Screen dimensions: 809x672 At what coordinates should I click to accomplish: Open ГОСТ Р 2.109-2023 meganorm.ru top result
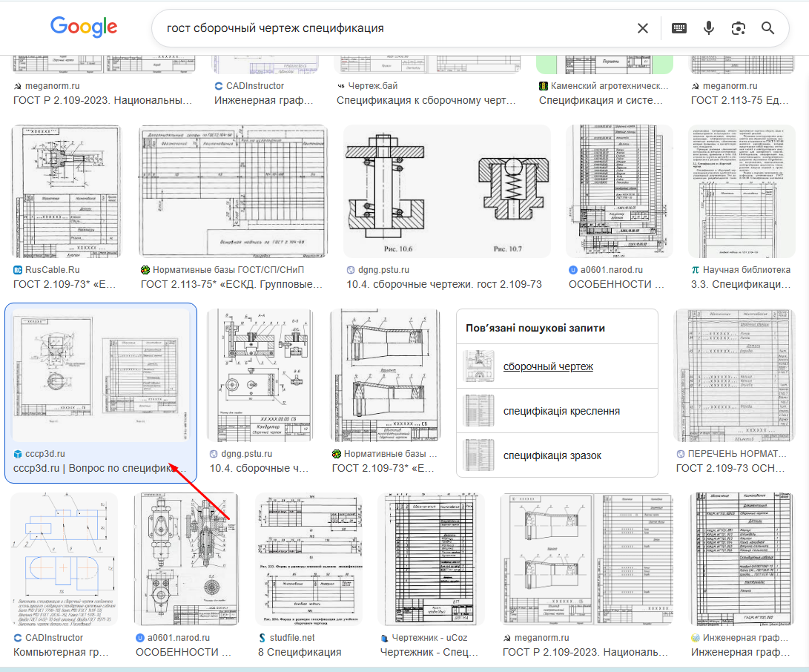tap(102, 100)
